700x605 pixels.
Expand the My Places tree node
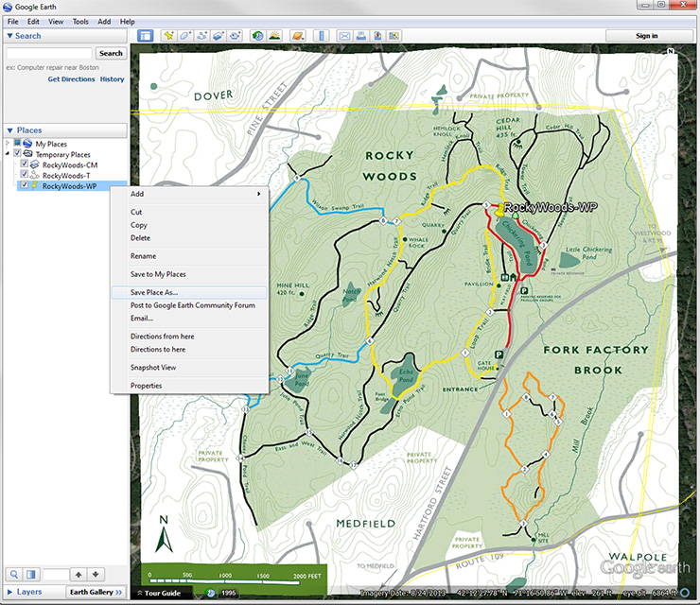coord(8,144)
